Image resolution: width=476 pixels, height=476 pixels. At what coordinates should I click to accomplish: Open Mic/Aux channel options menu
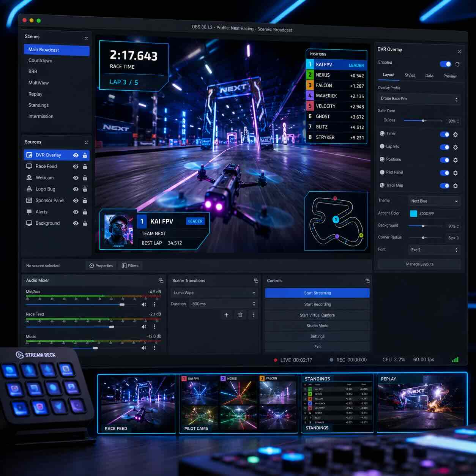coord(154,304)
